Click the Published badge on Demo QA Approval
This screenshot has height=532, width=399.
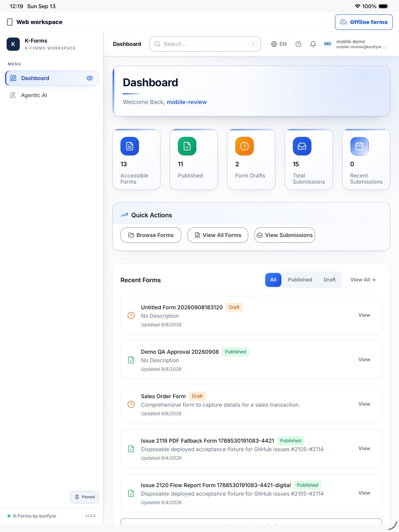point(235,352)
